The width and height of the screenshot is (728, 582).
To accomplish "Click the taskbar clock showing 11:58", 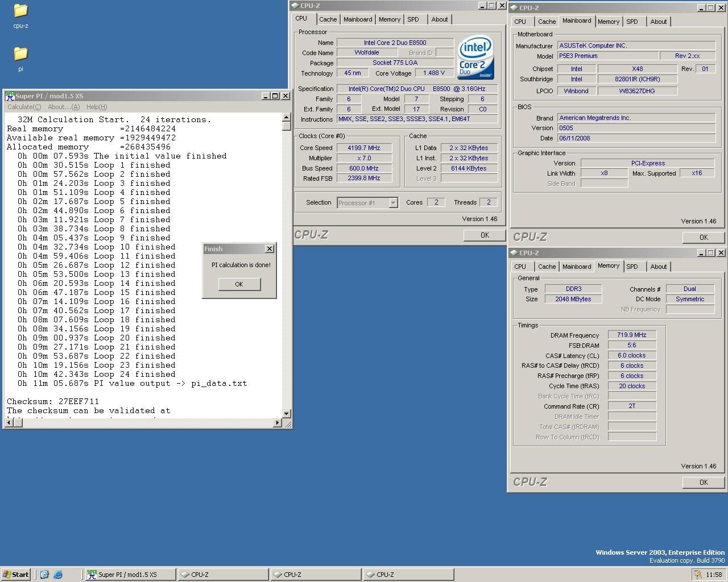I will click(714, 575).
